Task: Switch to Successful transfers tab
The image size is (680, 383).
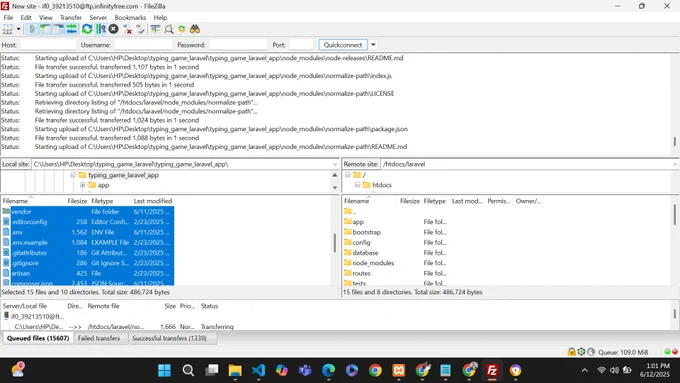Action: (169, 338)
